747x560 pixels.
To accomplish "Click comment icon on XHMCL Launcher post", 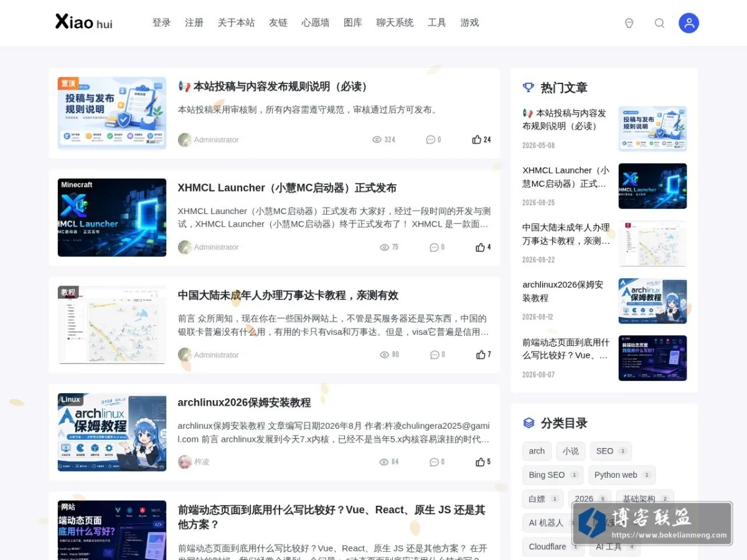I will point(434,247).
